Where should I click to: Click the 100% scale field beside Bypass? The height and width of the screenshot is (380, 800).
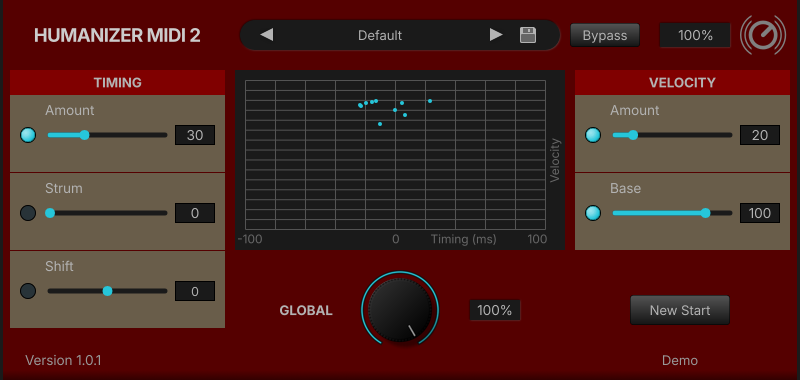tap(695, 35)
